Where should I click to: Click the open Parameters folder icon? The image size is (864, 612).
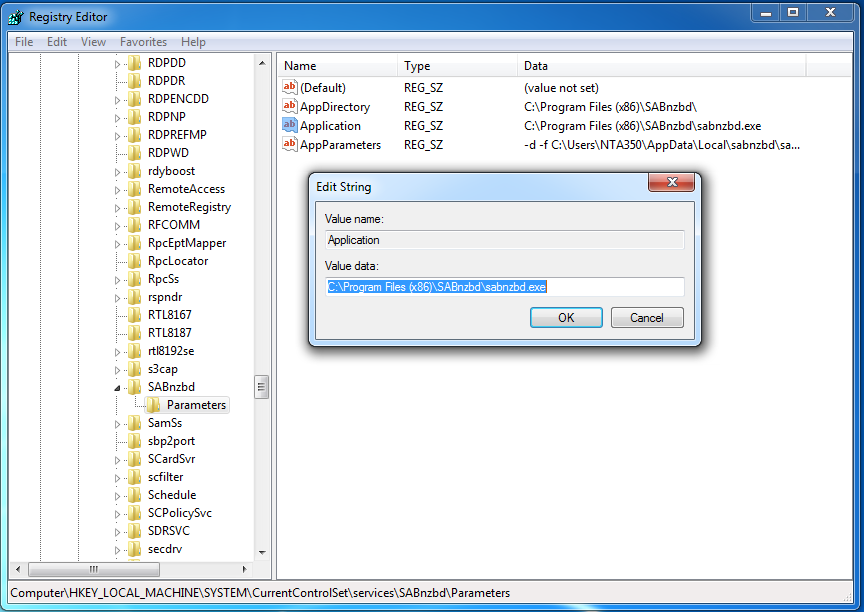click(x=154, y=405)
